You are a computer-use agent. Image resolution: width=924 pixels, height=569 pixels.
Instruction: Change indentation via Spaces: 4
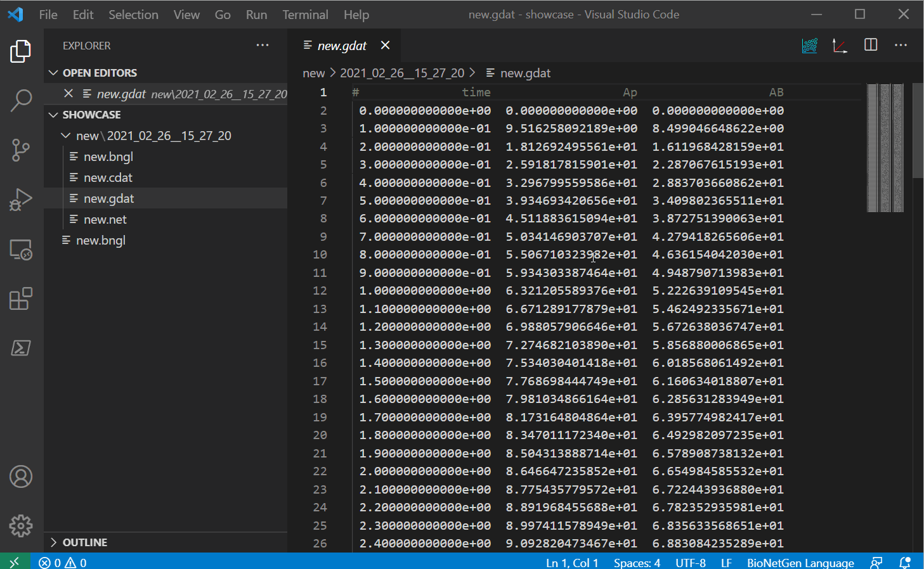(637, 563)
